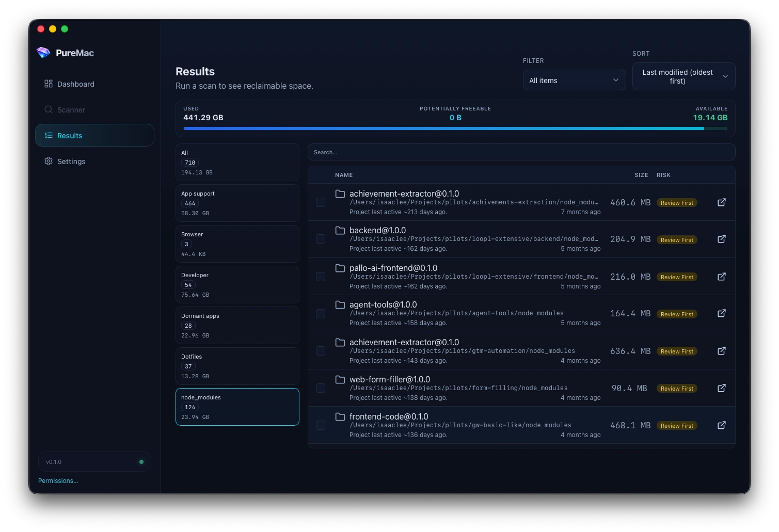Screen dimensions: 779x532
Task: Tick the web-form-filler@1.0.0 checkbox
Action: (x=321, y=388)
